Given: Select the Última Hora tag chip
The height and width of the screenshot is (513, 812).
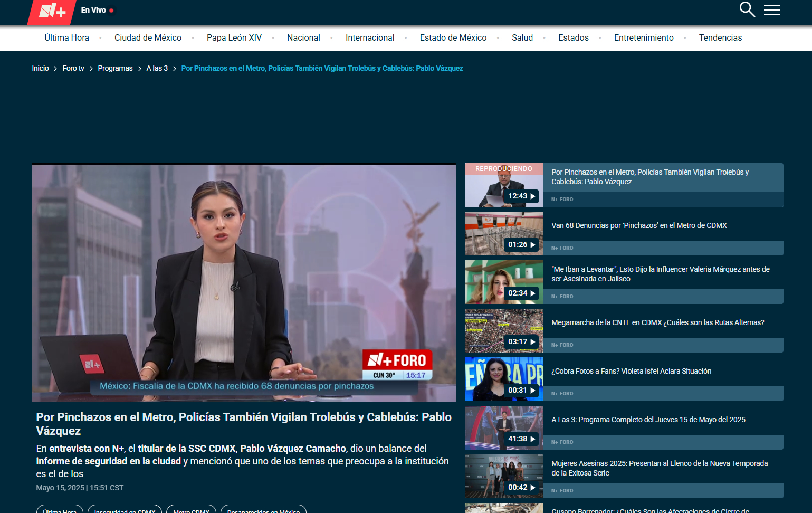Looking at the screenshot, I should 60,510.
